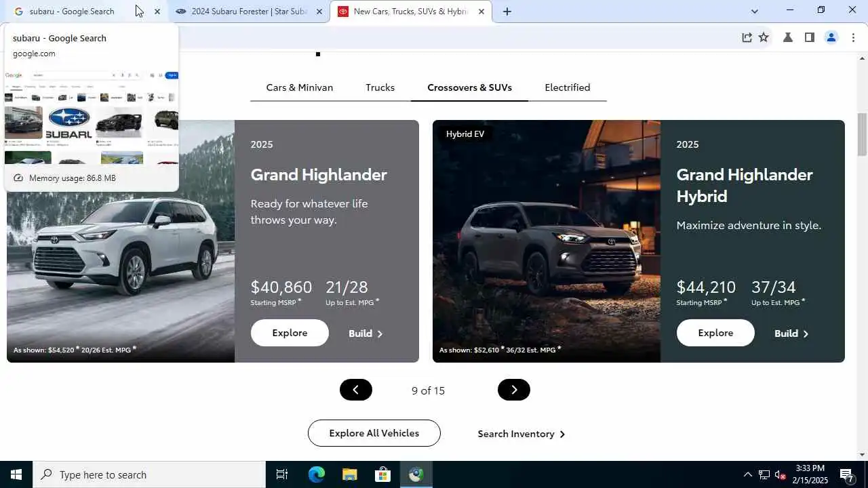Toggle the browser side panel icon
The height and width of the screenshot is (488, 868).
[809, 37]
